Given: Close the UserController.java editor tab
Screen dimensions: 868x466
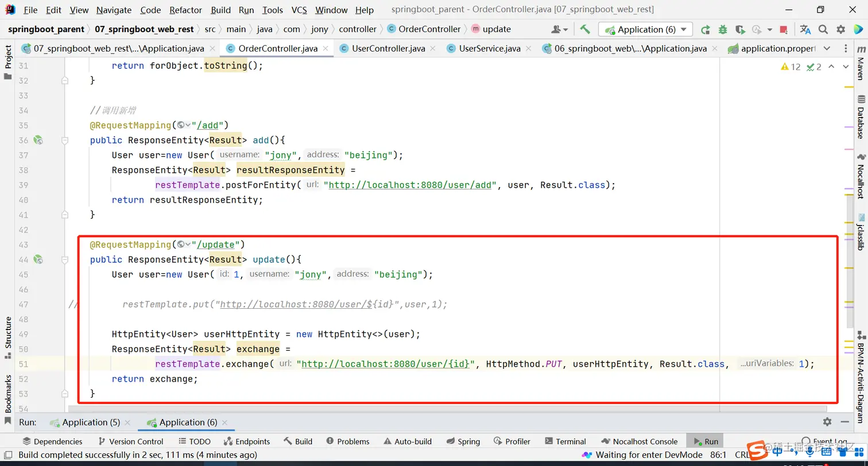Looking at the screenshot, I should (434, 49).
